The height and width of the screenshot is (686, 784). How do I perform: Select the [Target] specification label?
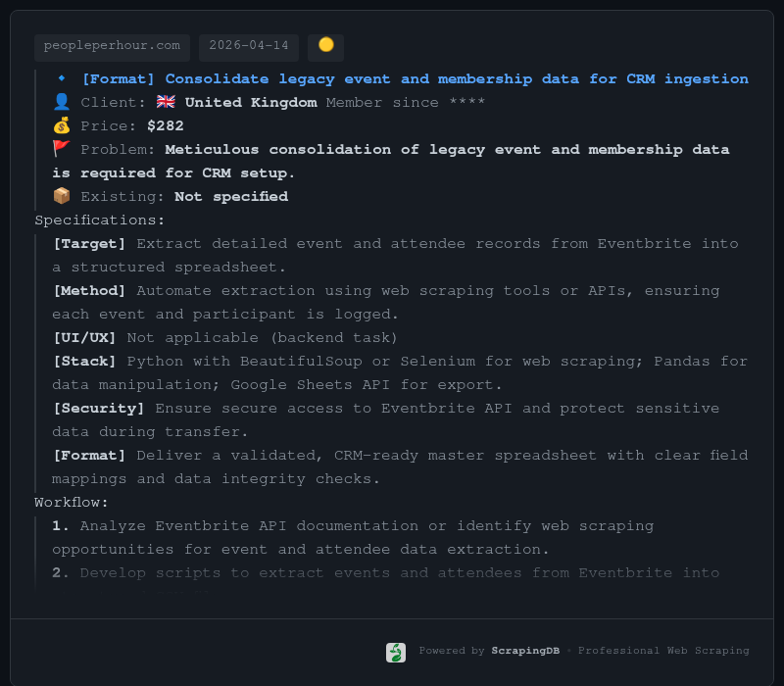coord(89,243)
